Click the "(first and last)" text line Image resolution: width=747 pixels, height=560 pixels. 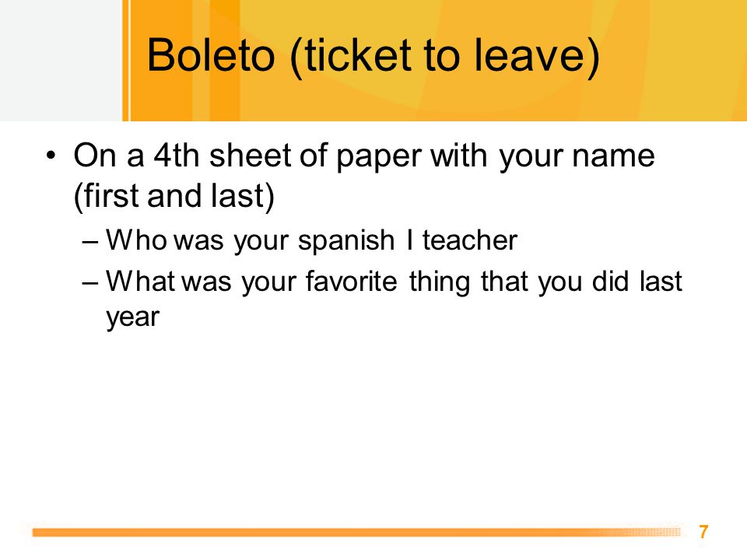click(x=174, y=196)
